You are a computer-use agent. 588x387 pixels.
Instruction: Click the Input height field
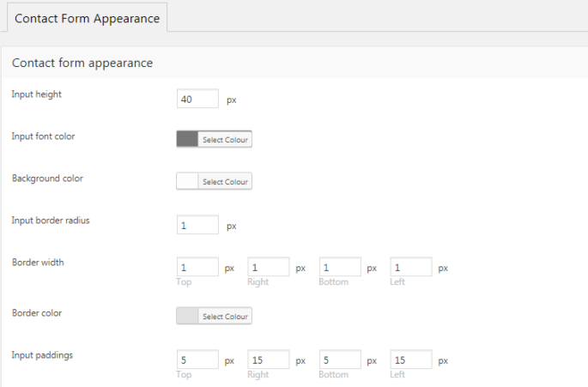[197, 100]
